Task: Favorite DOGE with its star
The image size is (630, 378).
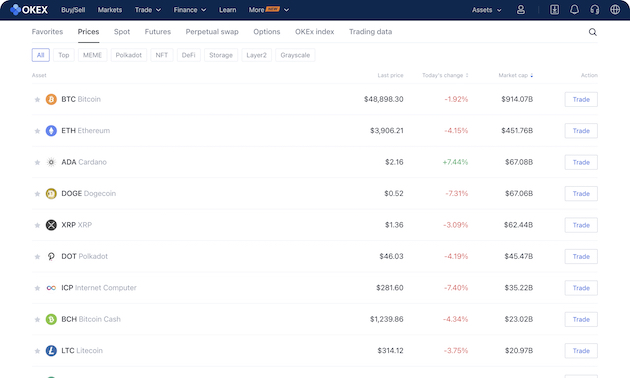Action: (x=37, y=194)
